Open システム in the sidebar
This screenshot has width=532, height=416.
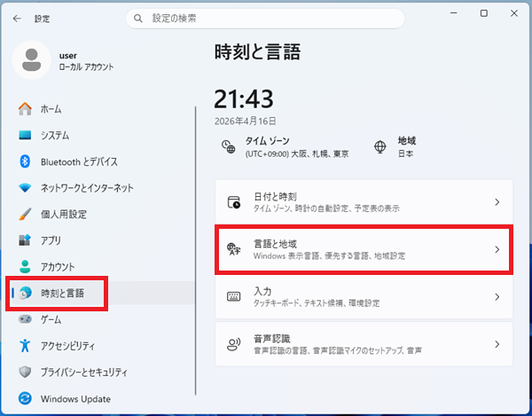point(55,136)
